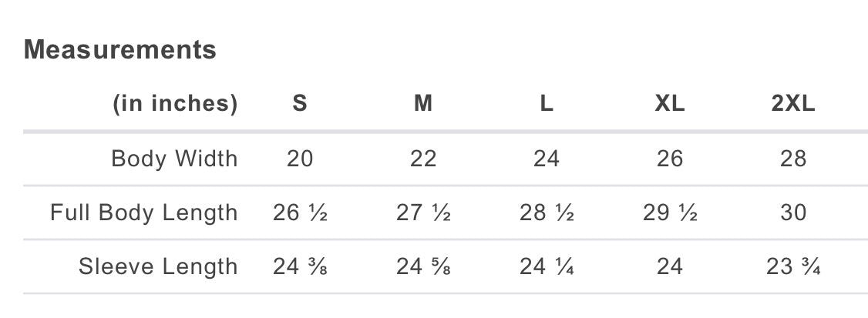Click Full Body Length 29 ½ cell
868x318 pixels.
point(670,213)
